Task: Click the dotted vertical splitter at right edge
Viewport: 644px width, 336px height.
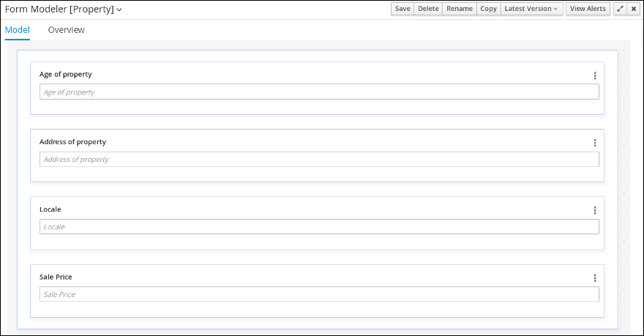Action: pyautogui.click(x=624, y=183)
